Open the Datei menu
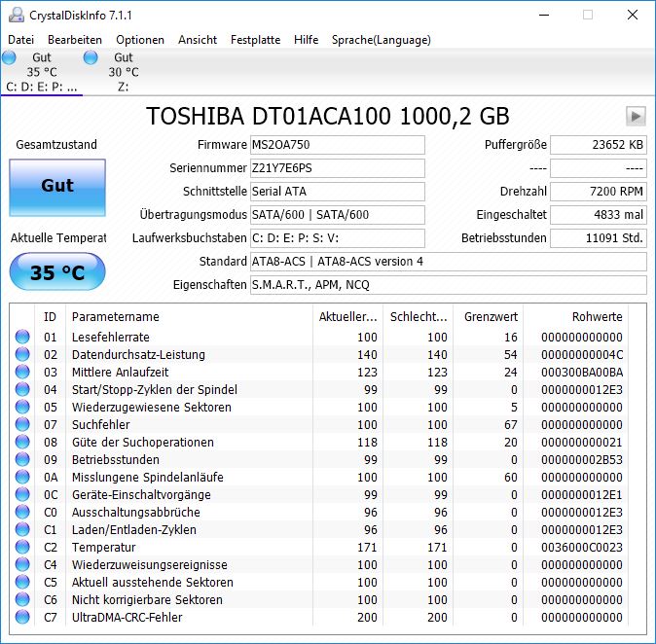 click(x=20, y=40)
